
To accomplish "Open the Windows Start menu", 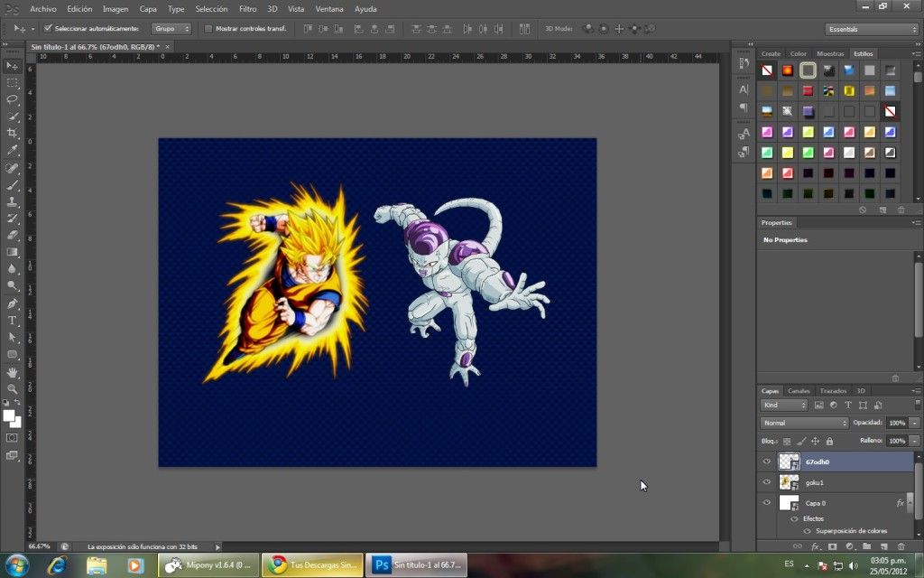I will pyautogui.click(x=16, y=564).
